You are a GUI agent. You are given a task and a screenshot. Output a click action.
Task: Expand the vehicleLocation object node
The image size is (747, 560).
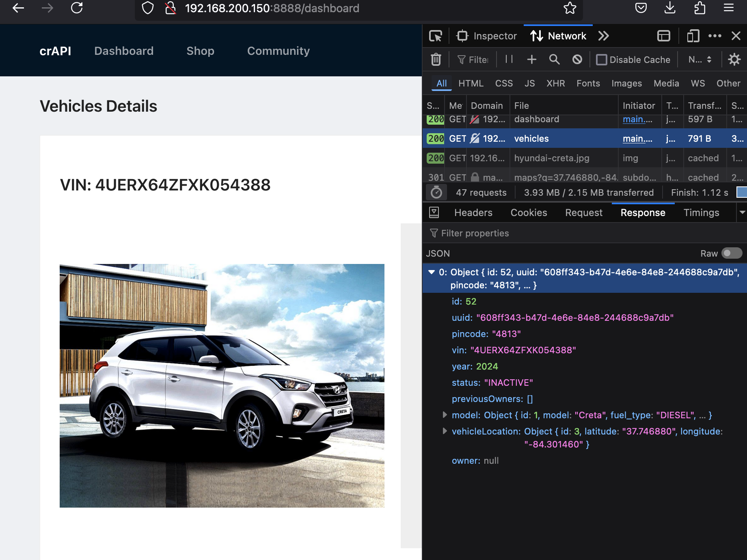(x=445, y=431)
